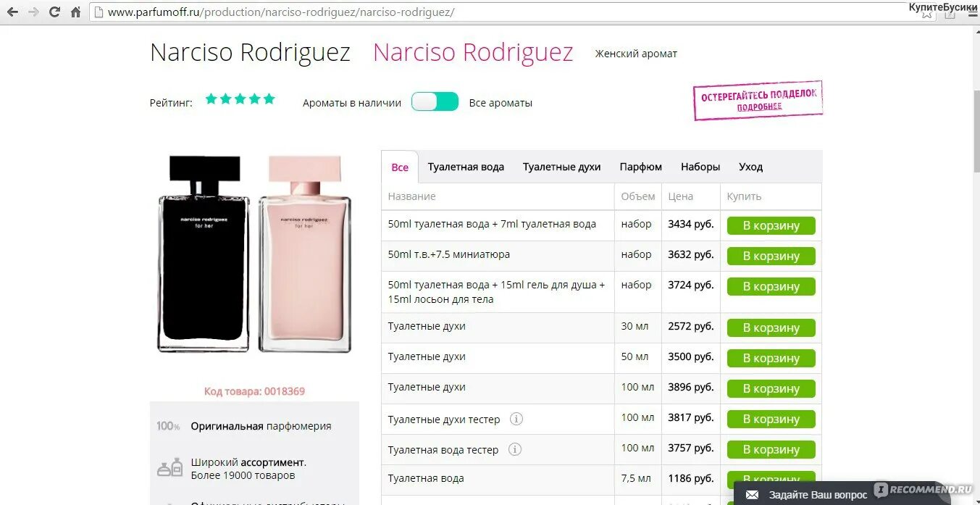Click Объем column header
980x505 pixels.
coord(638,196)
